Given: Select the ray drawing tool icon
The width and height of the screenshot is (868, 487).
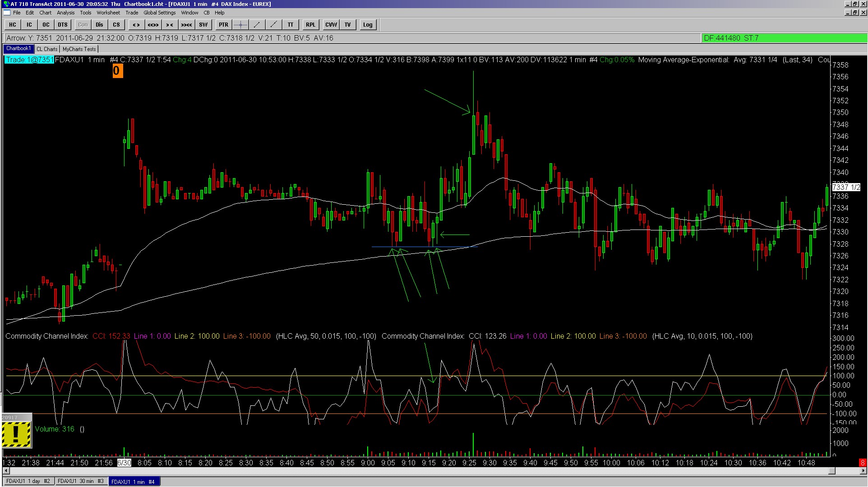Looking at the screenshot, I should 273,25.
